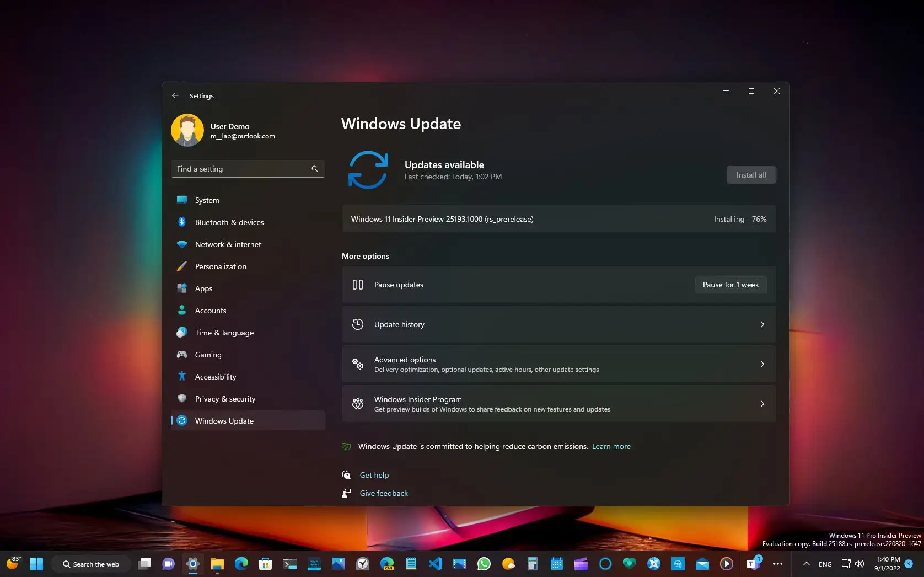Viewport: 924px width, 577px height.
Task: Click the large Windows Update sync icon
Action: (368, 170)
